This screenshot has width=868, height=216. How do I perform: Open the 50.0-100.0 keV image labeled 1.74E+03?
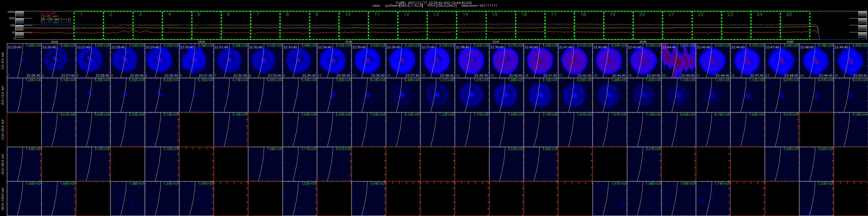click(x=713, y=199)
